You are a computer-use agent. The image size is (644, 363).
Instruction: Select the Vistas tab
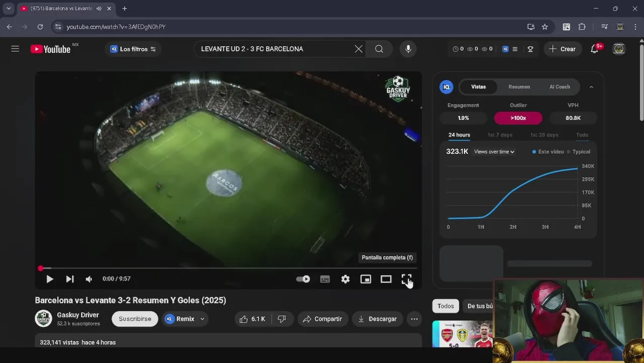[x=478, y=87]
